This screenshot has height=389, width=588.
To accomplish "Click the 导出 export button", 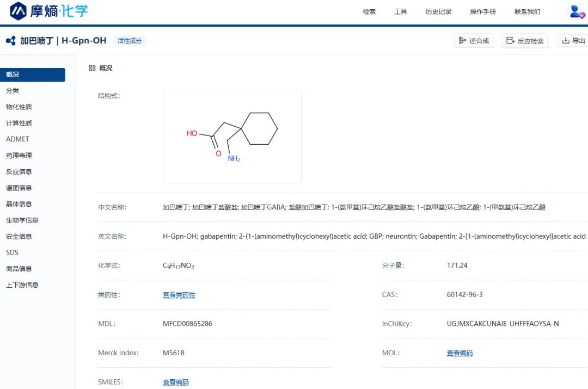I will (x=573, y=41).
